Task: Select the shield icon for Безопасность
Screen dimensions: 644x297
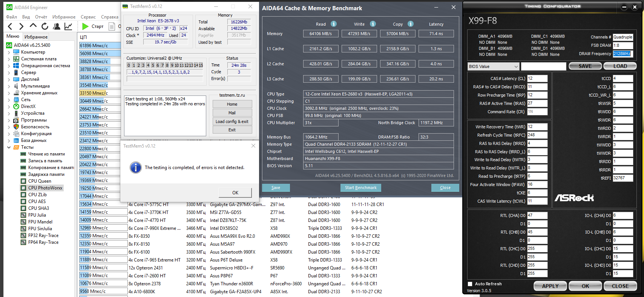Action: [x=16, y=127]
